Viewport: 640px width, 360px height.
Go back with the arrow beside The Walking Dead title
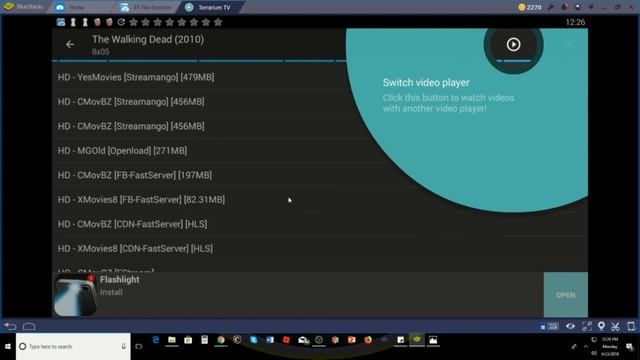tap(70, 44)
